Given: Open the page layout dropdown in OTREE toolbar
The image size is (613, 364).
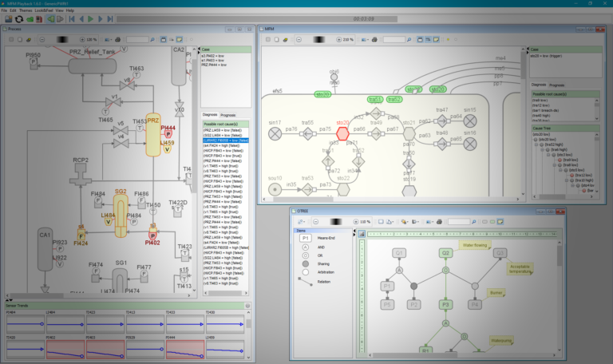Looking at the screenshot, I should pyautogui.click(x=390, y=222).
